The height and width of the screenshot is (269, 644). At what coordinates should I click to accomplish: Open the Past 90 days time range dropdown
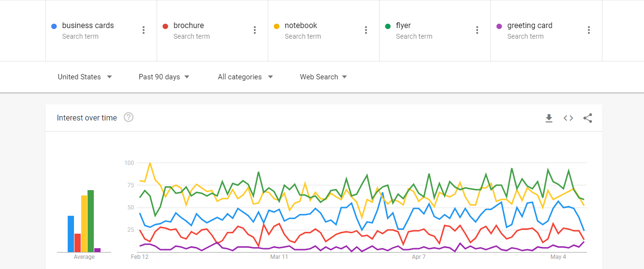(164, 77)
